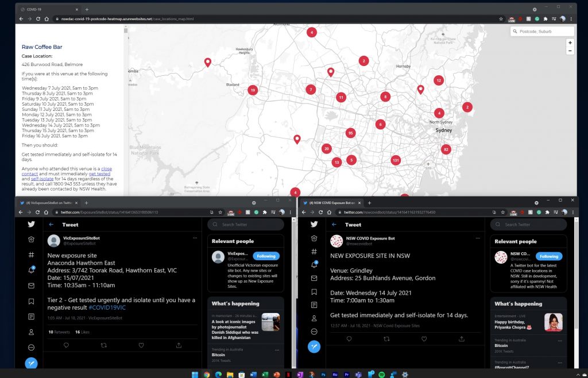The width and height of the screenshot is (588, 378).
Task: Follow the 'get tested' link
Action: [99, 173]
